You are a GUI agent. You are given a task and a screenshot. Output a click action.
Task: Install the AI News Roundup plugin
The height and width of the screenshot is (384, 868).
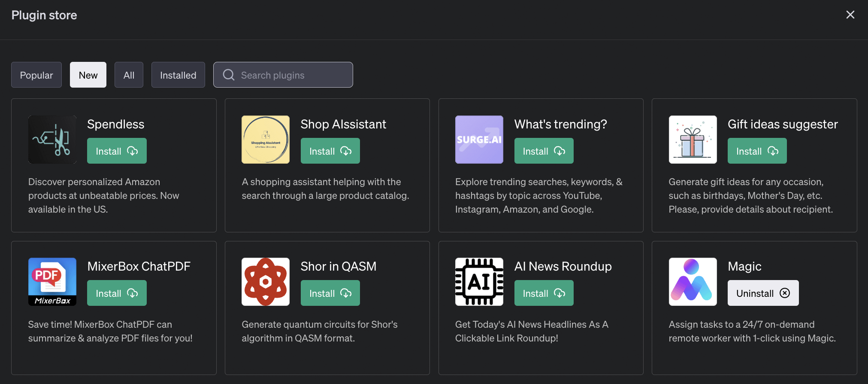click(544, 293)
